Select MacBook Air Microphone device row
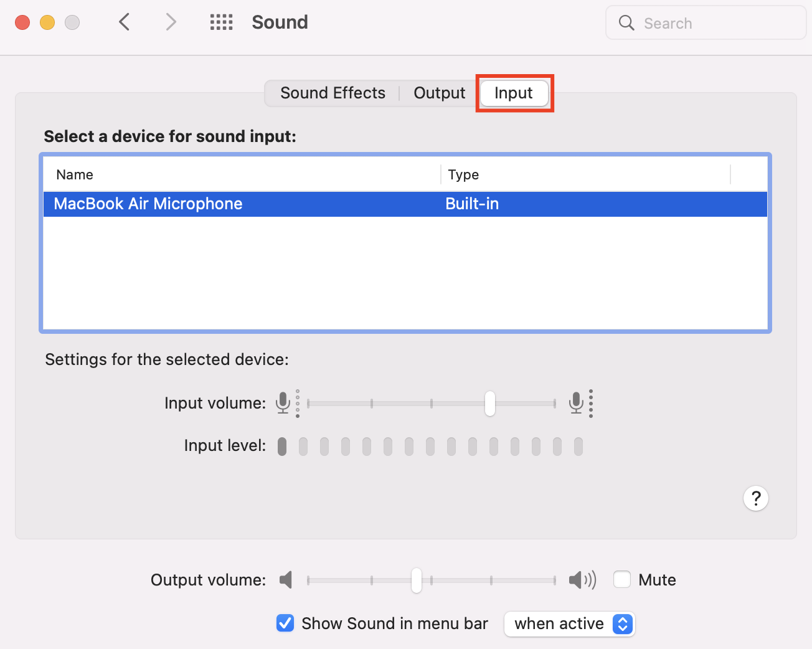 [405, 204]
